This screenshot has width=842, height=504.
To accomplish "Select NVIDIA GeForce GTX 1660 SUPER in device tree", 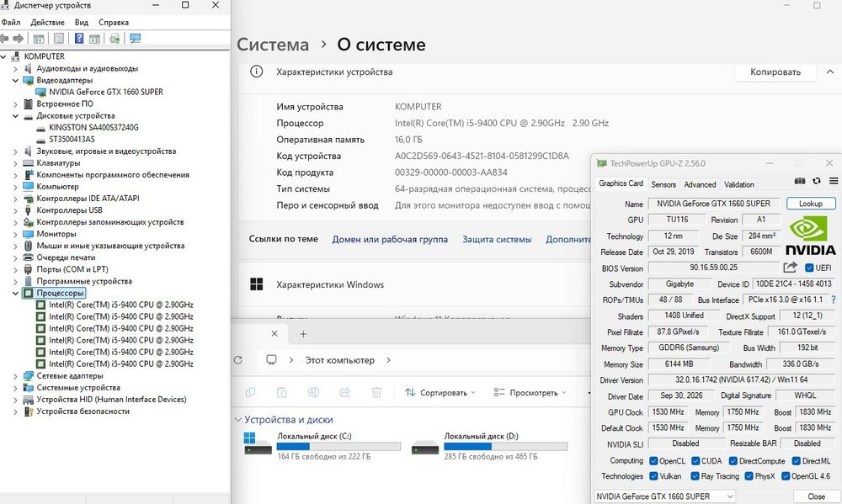I will point(106,92).
